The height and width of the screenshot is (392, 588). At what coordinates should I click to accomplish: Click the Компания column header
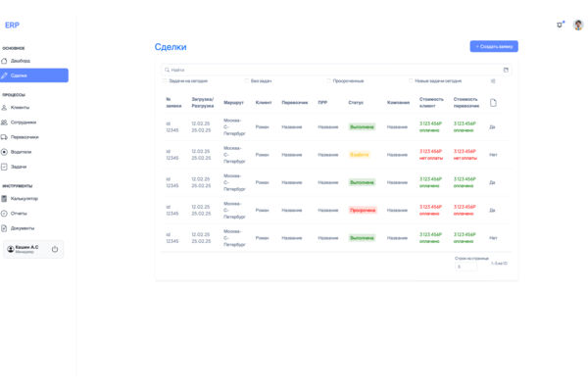[x=398, y=103]
